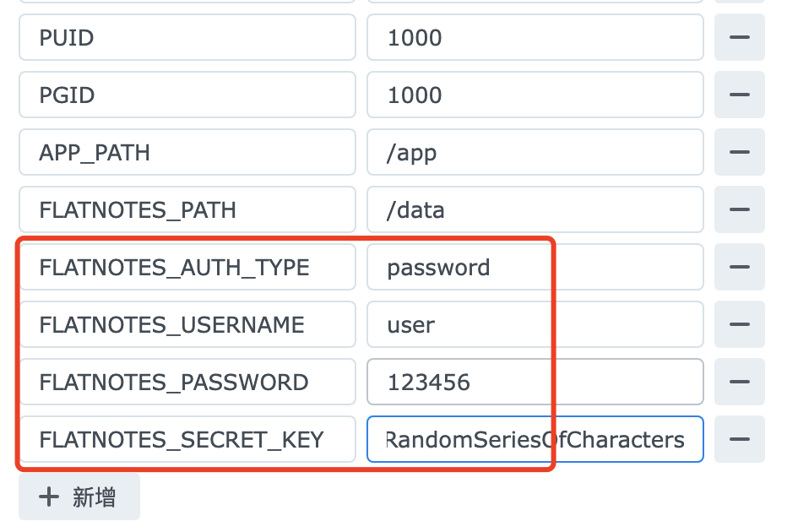The image size is (787, 532).
Task: Edit the PUID value field 1000
Action: pyautogui.click(x=535, y=37)
